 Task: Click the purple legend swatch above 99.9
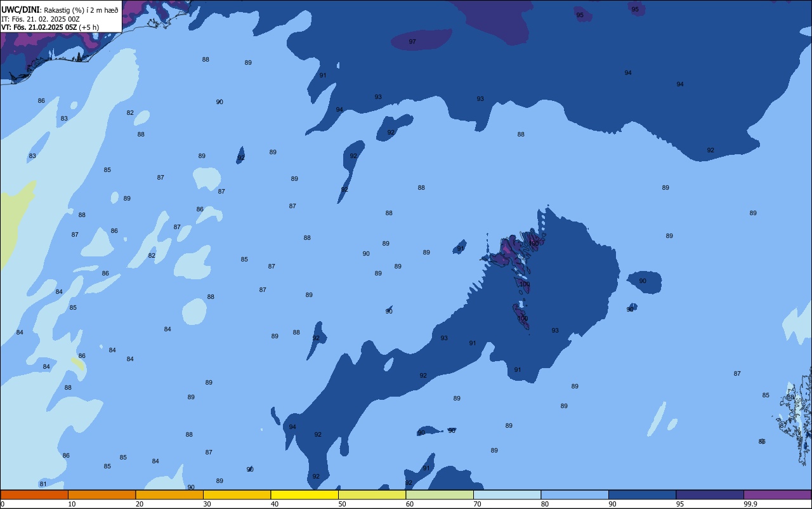pyautogui.click(x=777, y=494)
